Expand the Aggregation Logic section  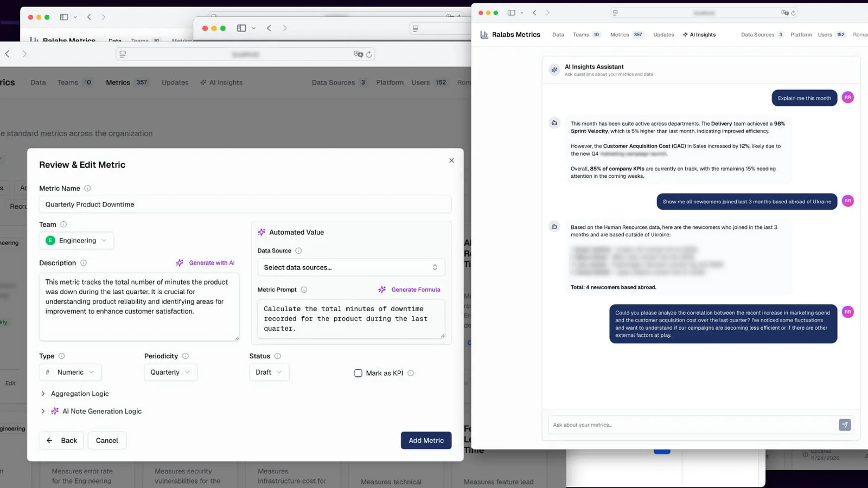pos(74,394)
